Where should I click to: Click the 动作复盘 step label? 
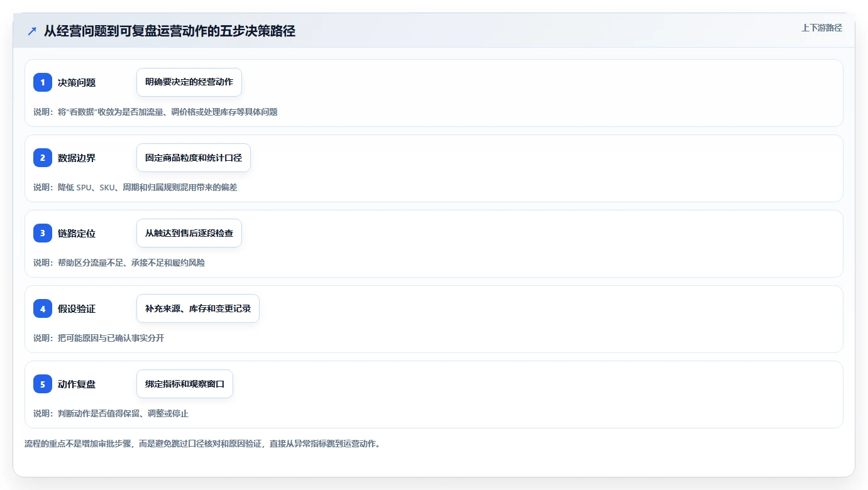[x=77, y=384]
